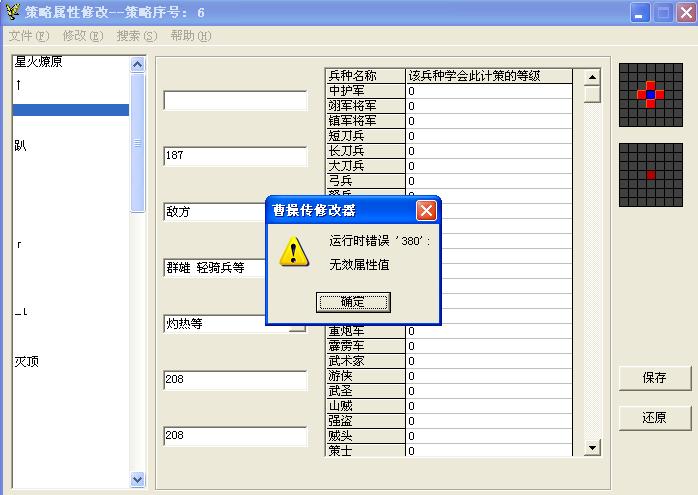The width and height of the screenshot is (698, 495).
Task: Open the 敌方 target dropdown
Action: click(x=215, y=212)
